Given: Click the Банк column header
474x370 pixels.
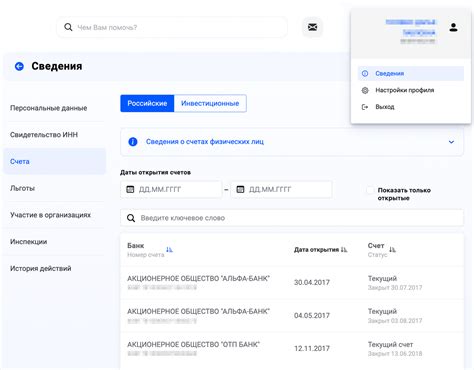Looking at the screenshot, I should [x=136, y=246].
